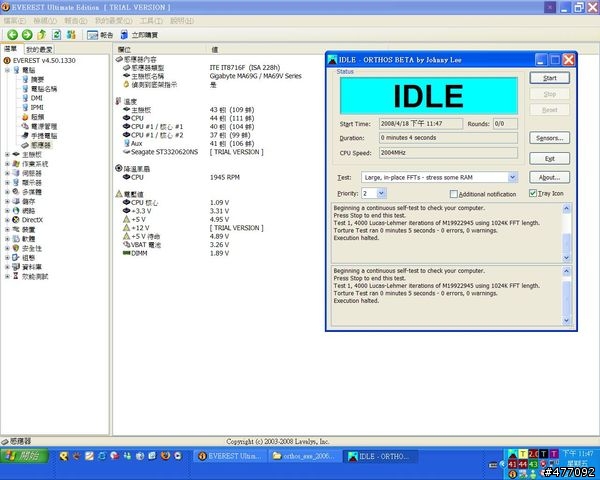Select the CPU #1 / core #1 temperature row

pos(188,127)
